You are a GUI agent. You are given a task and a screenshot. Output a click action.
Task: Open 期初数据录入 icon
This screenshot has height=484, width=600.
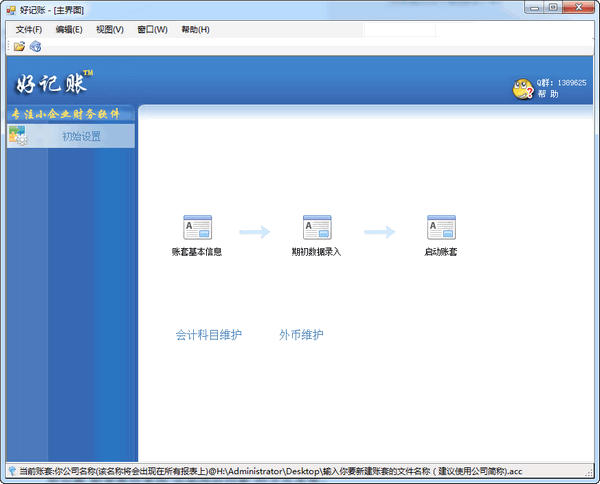[x=317, y=227]
